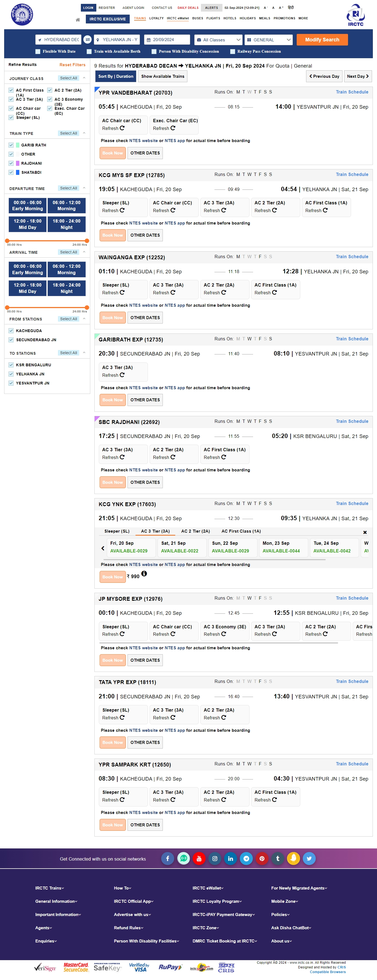Uncheck GARIB RATH train type
This screenshot has height=980, width=377.
(11, 145)
